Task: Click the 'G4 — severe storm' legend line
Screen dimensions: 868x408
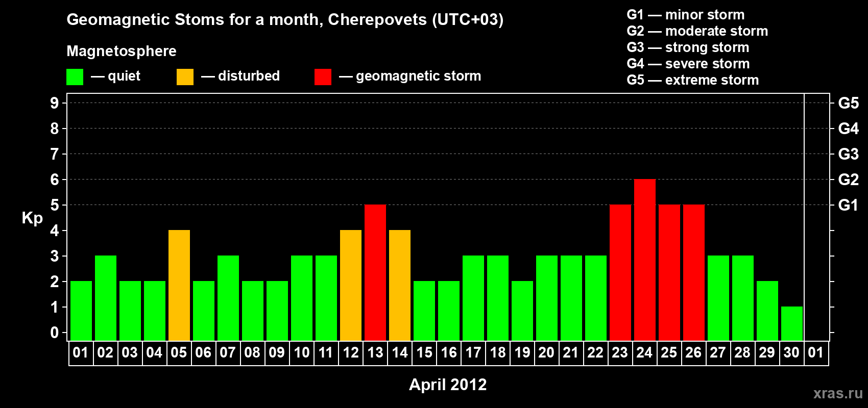Action: click(688, 64)
